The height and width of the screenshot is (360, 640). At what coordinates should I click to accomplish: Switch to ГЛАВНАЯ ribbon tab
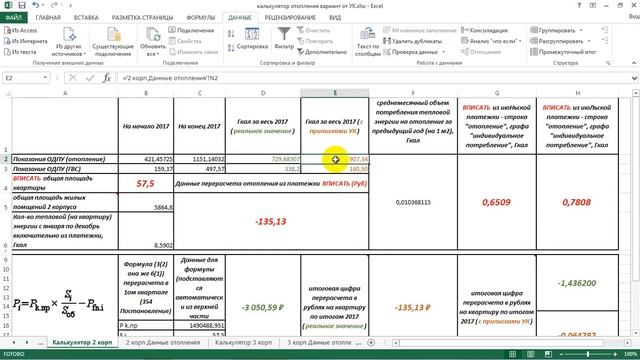(48, 18)
